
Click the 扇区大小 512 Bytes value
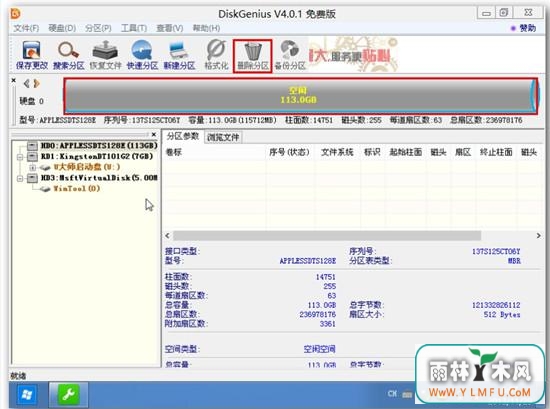coord(502,315)
